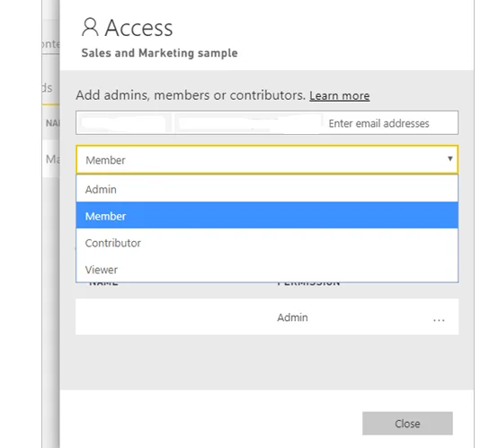Click the Admin permission cell in user row

(292, 318)
